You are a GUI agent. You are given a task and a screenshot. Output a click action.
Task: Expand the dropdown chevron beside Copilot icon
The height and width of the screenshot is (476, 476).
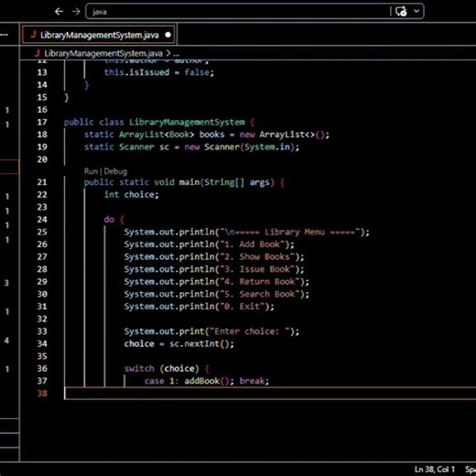point(416,11)
